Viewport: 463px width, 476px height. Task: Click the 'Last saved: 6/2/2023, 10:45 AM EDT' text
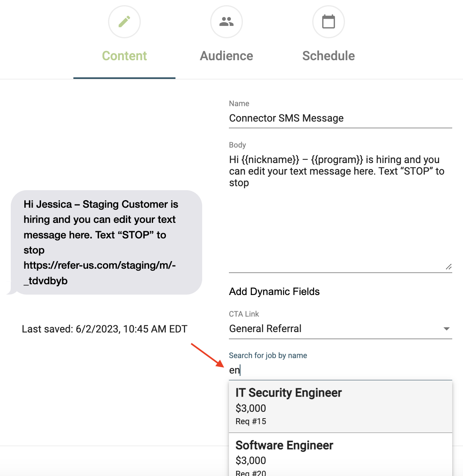(x=104, y=329)
